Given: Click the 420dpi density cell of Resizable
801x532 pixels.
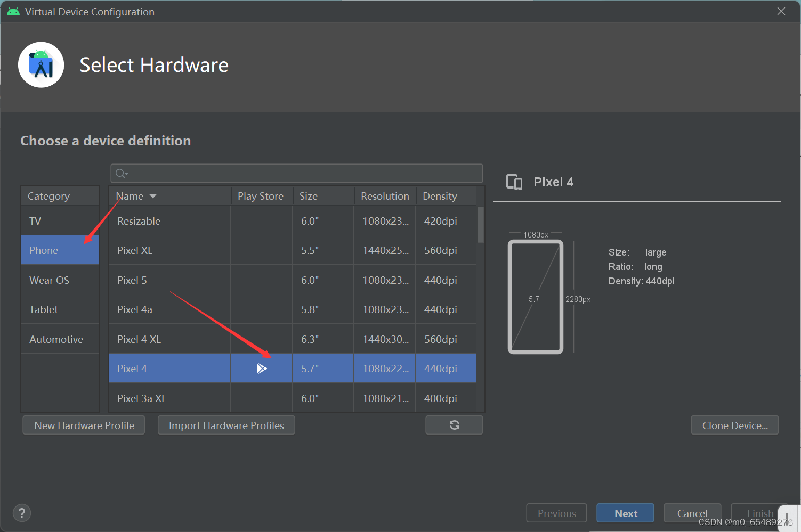Looking at the screenshot, I should [446, 221].
